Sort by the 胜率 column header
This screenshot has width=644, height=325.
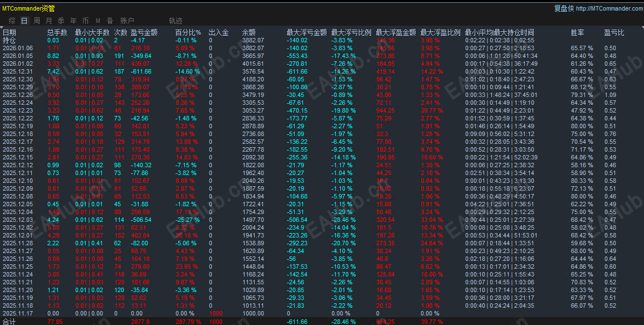(x=578, y=32)
